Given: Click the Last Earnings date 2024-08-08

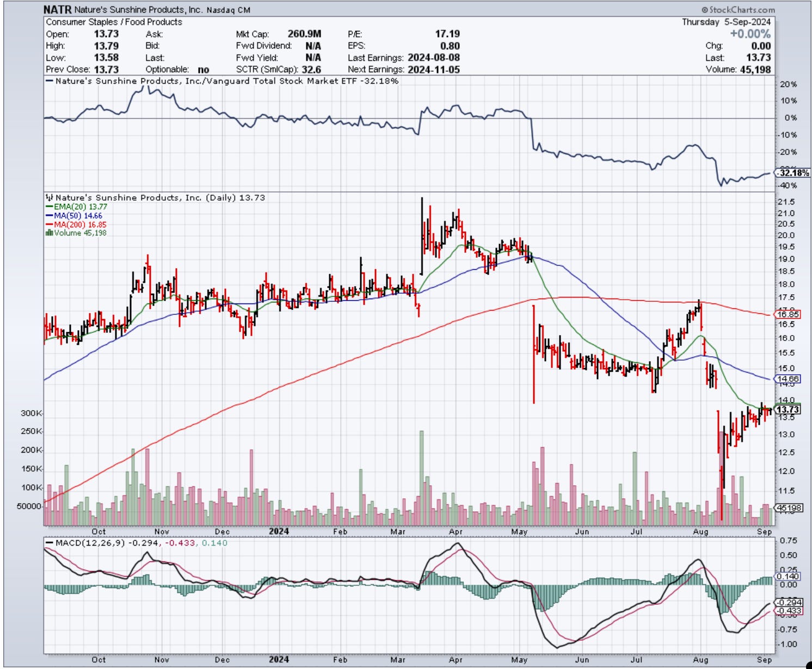Looking at the screenshot, I should tap(433, 58).
